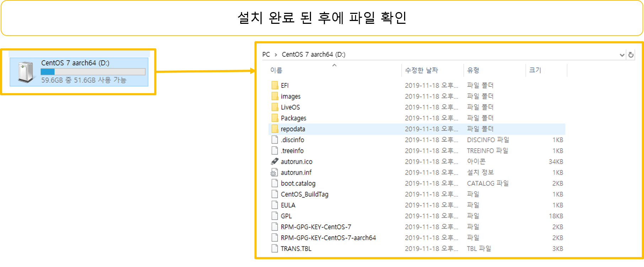Expand the breadcrumb chevron after PC
The image size is (644, 267).
(x=276, y=55)
